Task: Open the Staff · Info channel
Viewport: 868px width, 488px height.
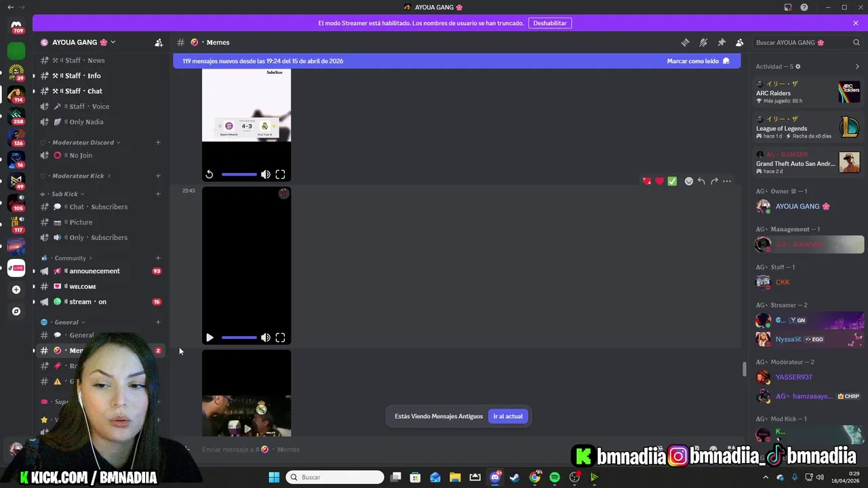Action: pos(100,76)
